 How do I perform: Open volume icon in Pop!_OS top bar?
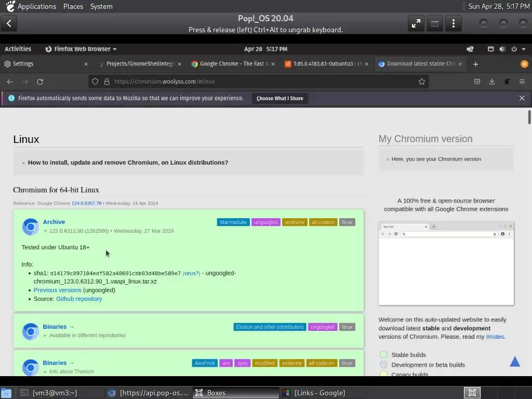pos(502,49)
